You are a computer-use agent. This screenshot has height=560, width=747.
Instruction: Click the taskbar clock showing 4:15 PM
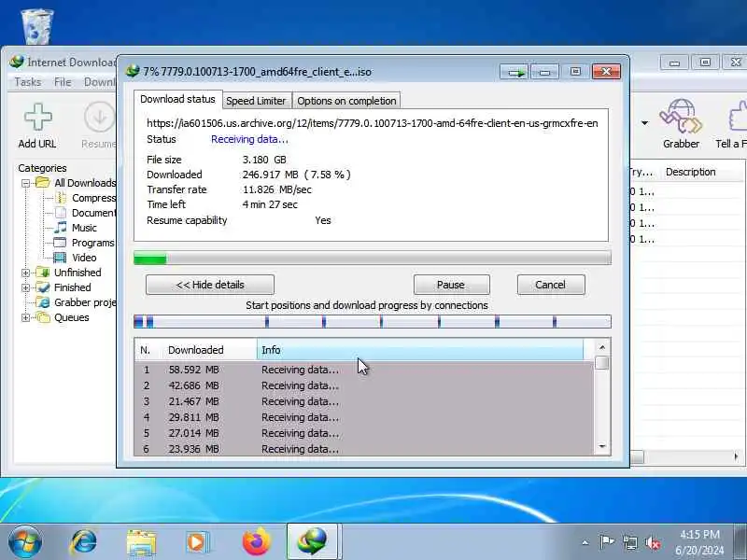(699, 534)
